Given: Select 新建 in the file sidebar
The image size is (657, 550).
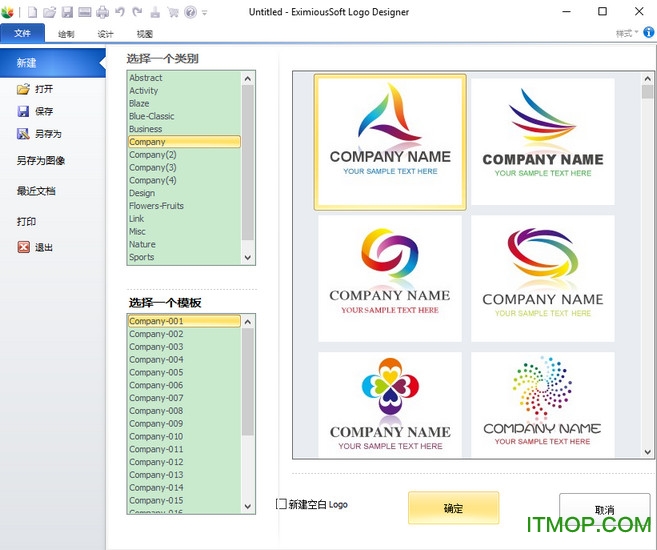Looking at the screenshot, I should (53, 63).
